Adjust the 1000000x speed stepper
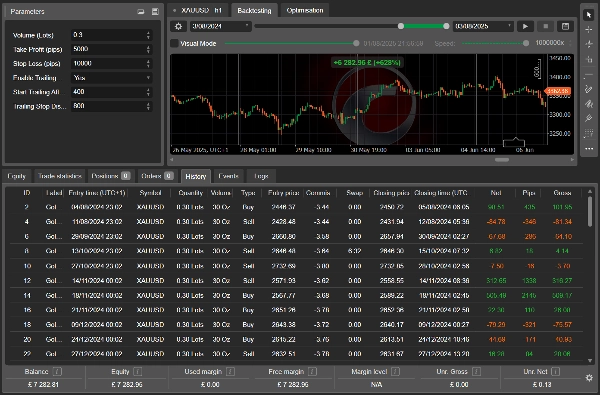600x395 pixels. tap(570, 43)
